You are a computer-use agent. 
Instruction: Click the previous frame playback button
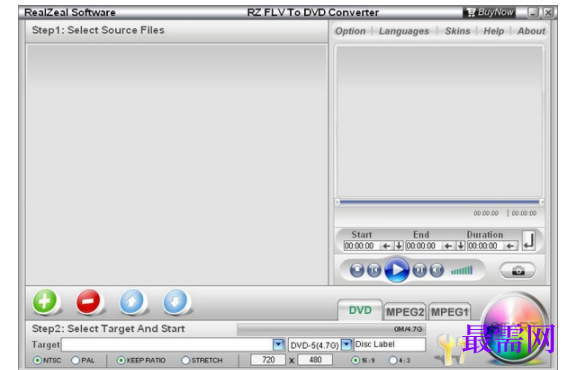pyautogui.click(x=374, y=270)
